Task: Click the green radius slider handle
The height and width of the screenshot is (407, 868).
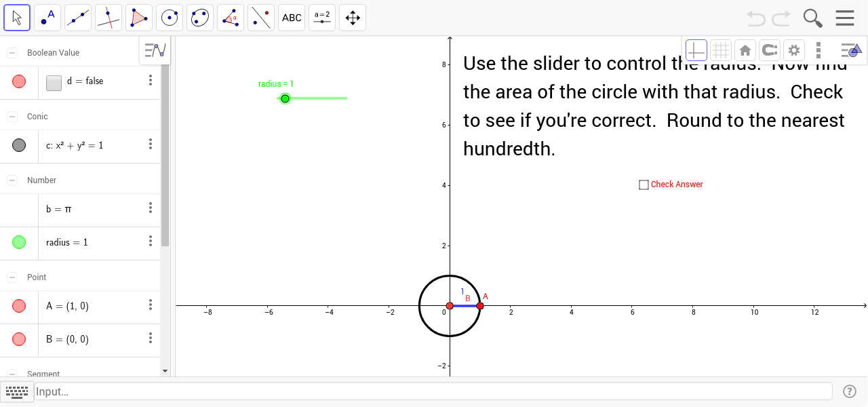Action: 284,98
